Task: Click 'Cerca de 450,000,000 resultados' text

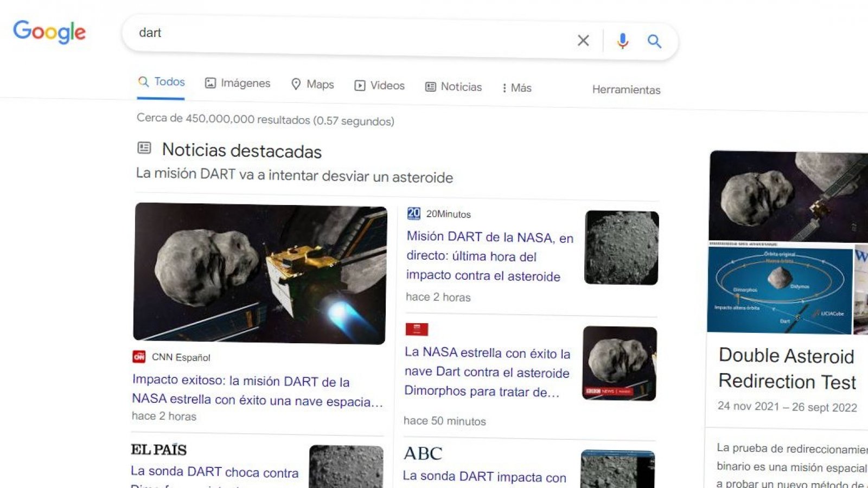Action: [x=265, y=119]
